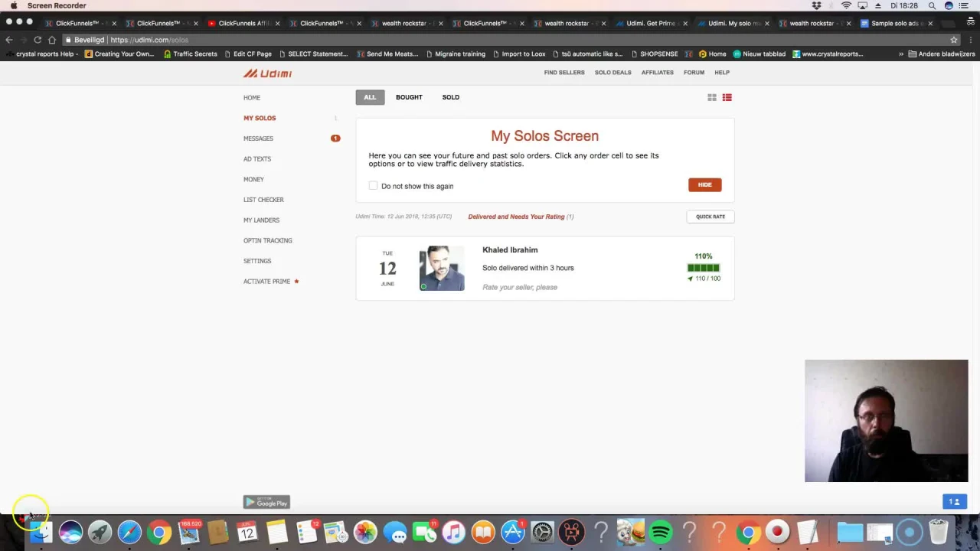Open the Messages app in the Dock
This screenshot has width=980, height=551.
(395, 532)
